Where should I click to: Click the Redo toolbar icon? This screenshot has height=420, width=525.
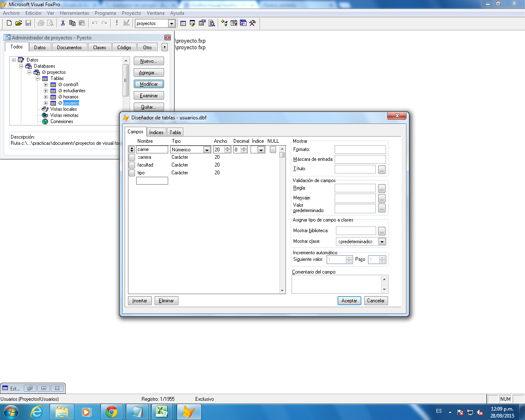point(104,23)
